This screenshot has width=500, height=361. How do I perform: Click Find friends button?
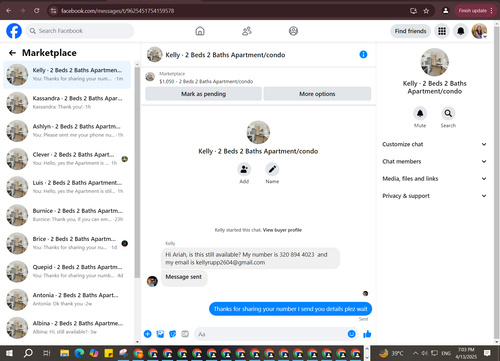click(410, 31)
